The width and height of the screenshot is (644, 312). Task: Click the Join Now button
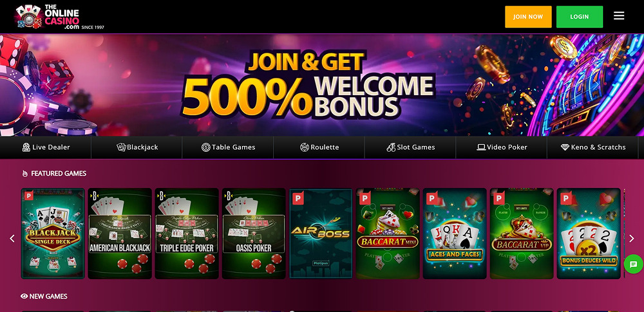(x=528, y=17)
